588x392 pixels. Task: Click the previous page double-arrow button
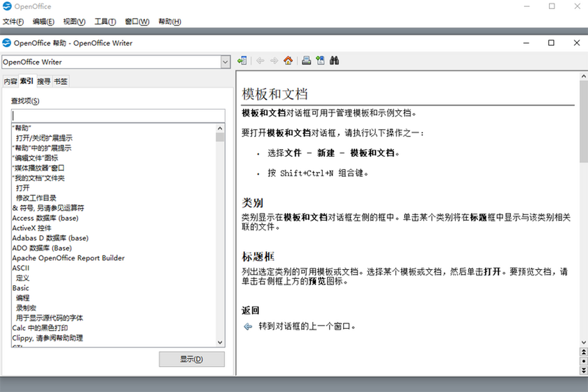583,352
